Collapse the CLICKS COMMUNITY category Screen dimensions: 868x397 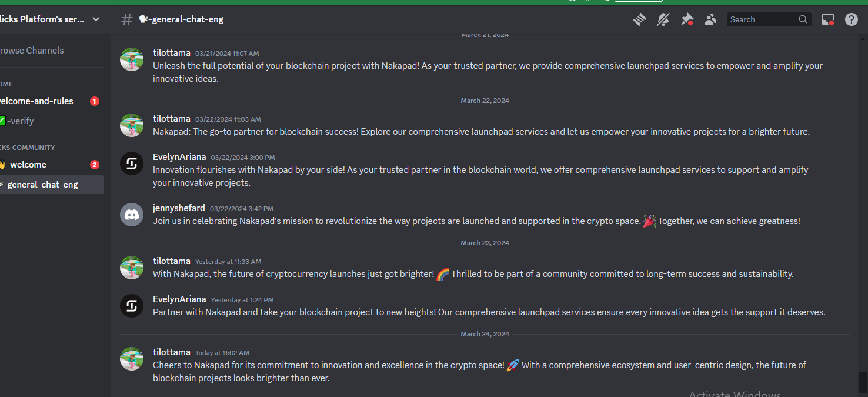(x=28, y=148)
